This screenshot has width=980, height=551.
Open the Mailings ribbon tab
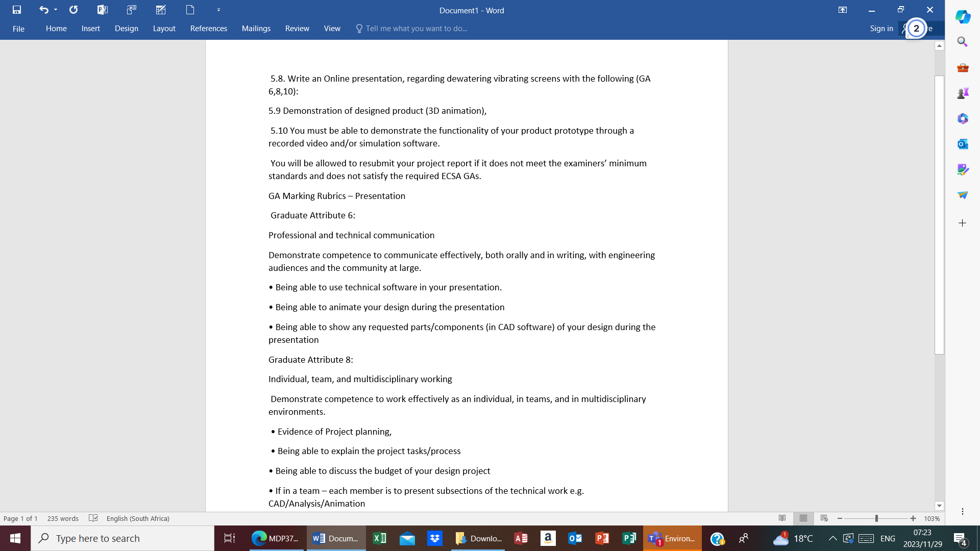pyautogui.click(x=256, y=29)
